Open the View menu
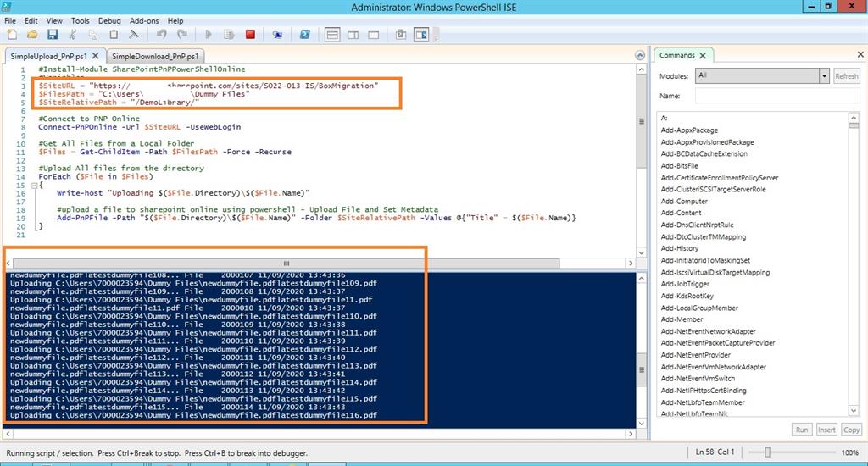Viewport: 868px width, 466px height. click(54, 20)
